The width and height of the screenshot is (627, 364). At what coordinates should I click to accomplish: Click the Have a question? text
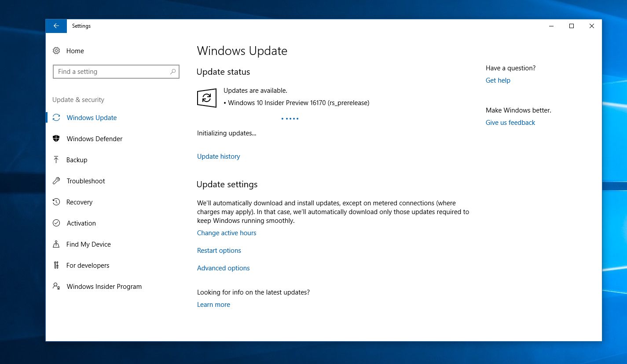(x=511, y=68)
